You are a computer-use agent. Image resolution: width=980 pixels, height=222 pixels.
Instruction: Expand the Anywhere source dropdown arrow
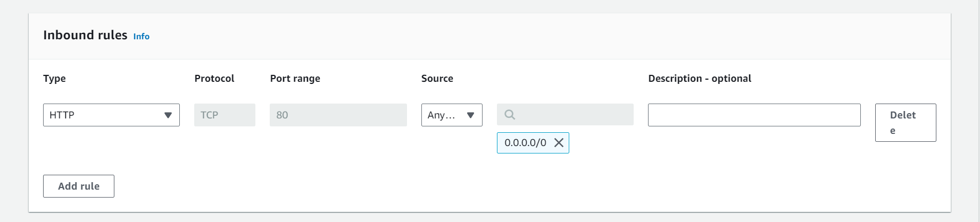[x=470, y=115]
